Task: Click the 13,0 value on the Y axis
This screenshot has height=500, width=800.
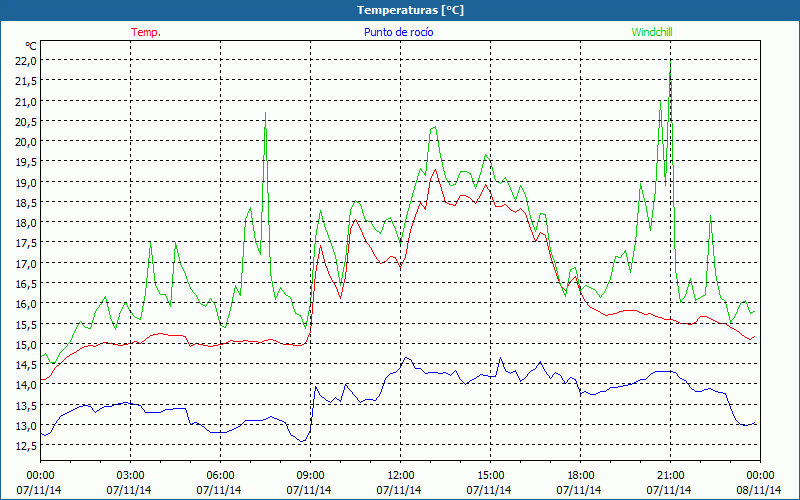Action: 27,426
